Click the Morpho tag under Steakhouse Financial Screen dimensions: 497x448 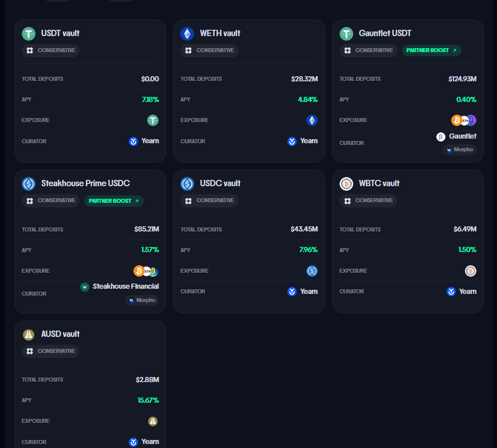(142, 300)
